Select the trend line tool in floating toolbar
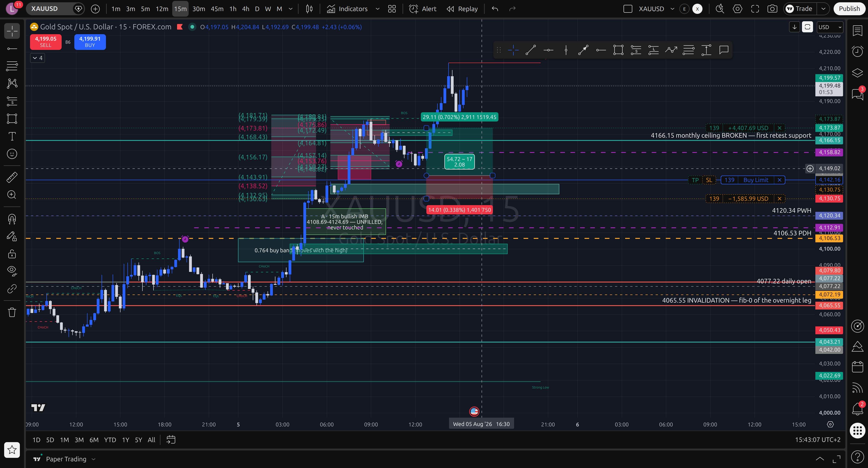Image resolution: width=868 pixels, height=468 pixels. coord(531,50)
